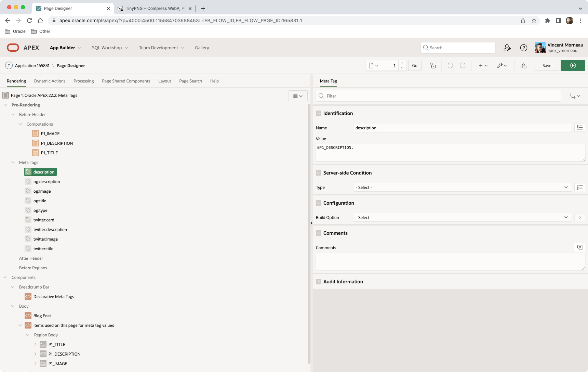Click the browser home icon

[x=40, y=21]
